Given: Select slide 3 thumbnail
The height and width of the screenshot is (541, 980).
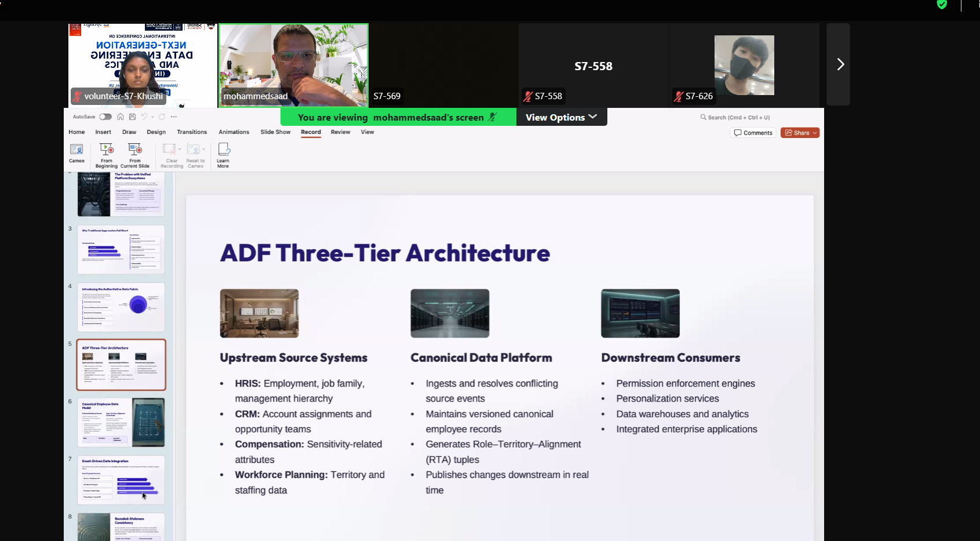Looking at the screenshot, I should pyautogui.click(x=121, y=250).
